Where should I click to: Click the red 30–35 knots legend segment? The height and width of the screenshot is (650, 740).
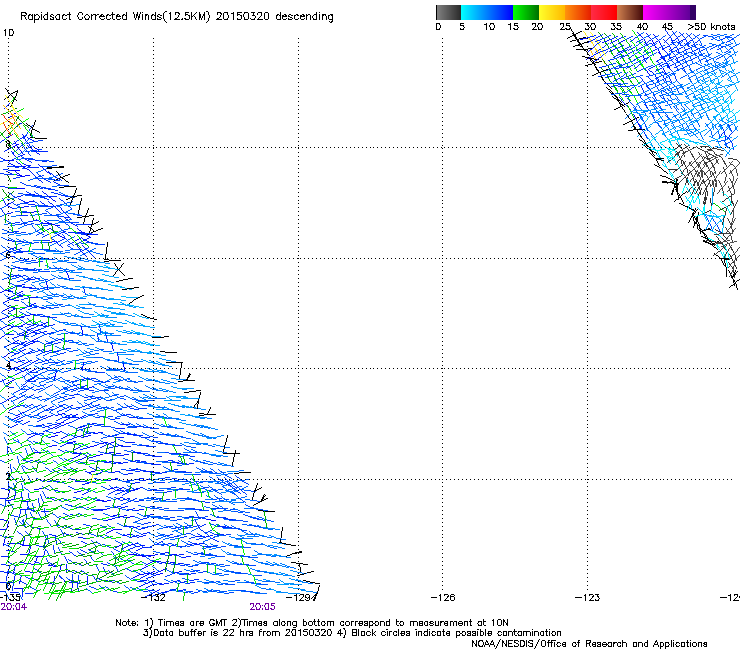point(604,12)
